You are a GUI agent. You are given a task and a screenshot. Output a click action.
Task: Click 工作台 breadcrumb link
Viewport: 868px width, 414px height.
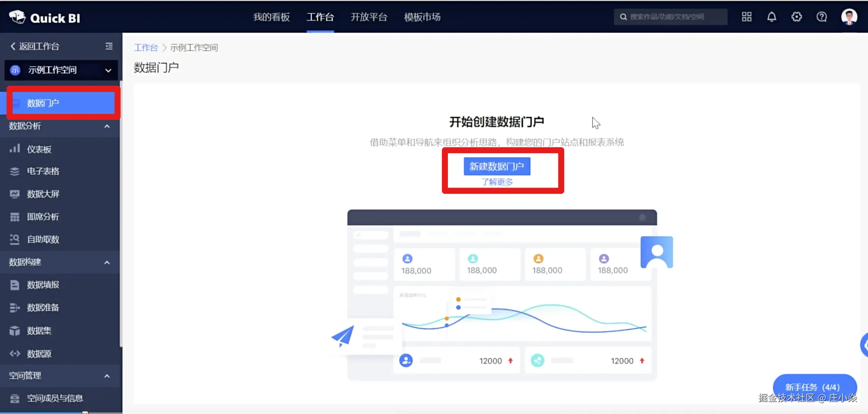[146, 48]
